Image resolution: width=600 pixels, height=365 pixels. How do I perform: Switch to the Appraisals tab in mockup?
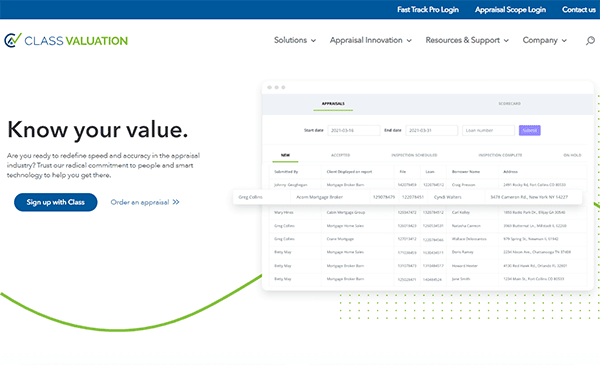(333, 104)
